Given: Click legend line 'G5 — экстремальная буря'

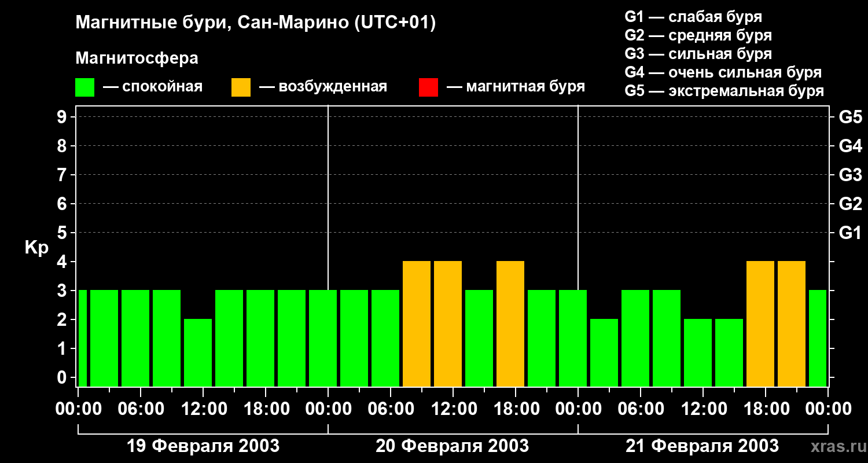Looking at the screenshot, I should (724, 91).
